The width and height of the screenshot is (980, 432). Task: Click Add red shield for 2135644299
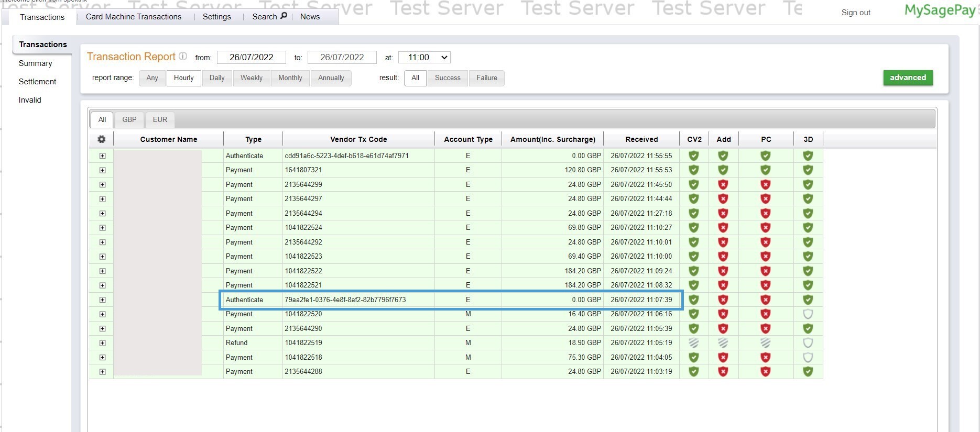(x=723, y=184)
